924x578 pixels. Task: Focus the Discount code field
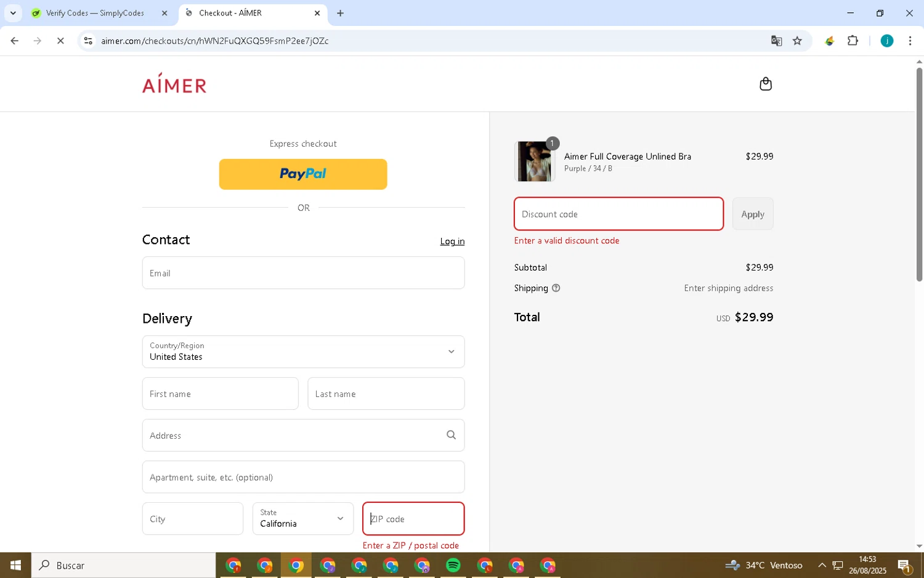click(x=618, y=214)
